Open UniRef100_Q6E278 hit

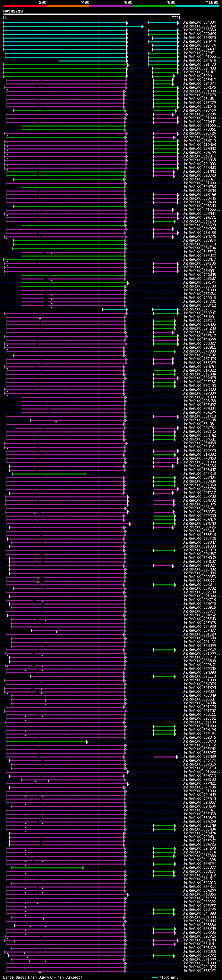click(199, 95)
